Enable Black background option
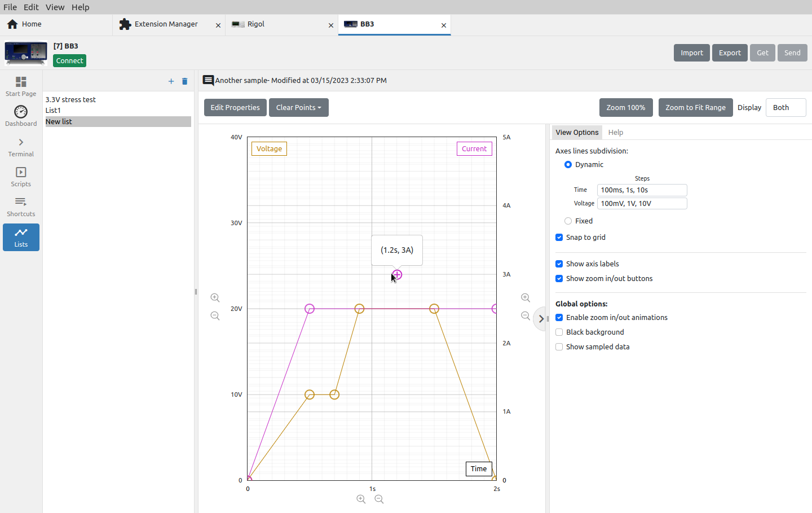The width and height of the screenshot is (812, 513). [559, 332]
